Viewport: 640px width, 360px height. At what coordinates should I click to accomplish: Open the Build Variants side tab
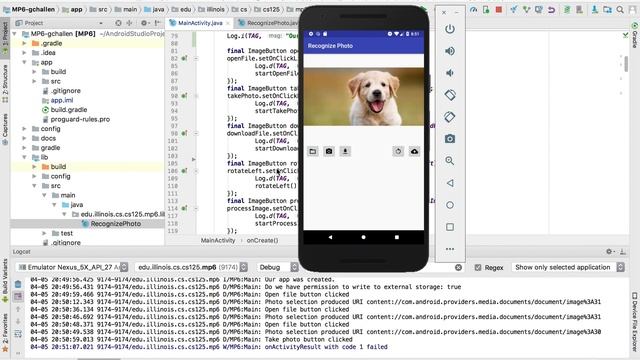[5, 281]
